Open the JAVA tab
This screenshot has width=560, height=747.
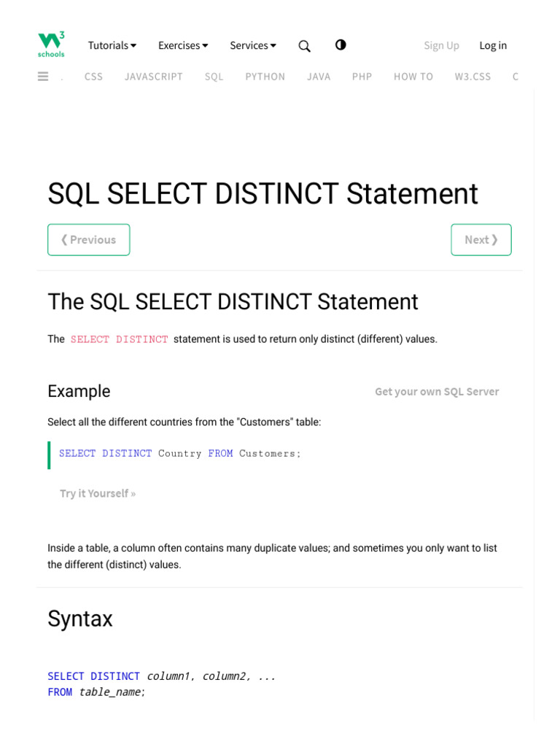tap(319, 77)
